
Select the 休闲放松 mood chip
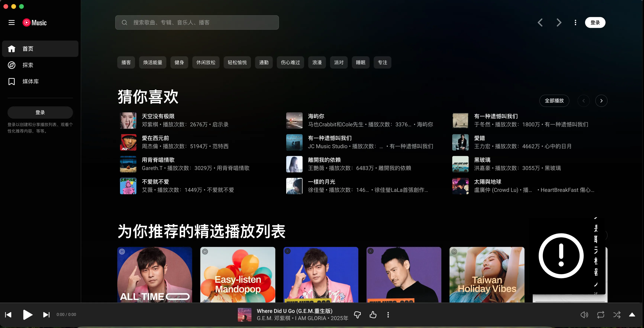206,62
